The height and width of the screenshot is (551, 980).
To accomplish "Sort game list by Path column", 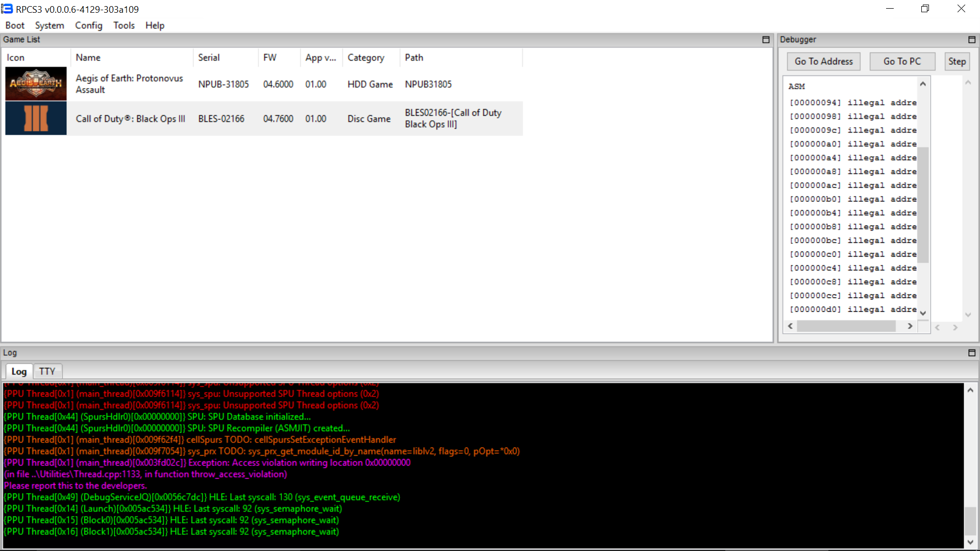I will [x=461, y=58].
